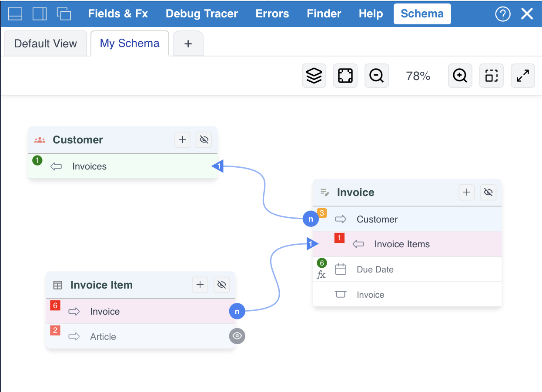Open the question mark help icon
The width and height of the screenshot is (542, 392).
(502, 14)
